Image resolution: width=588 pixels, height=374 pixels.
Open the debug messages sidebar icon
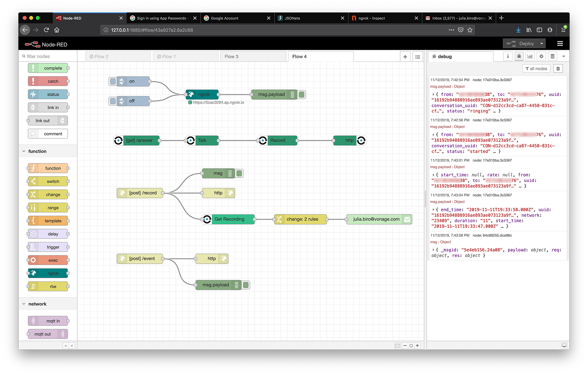pos(519,56)
